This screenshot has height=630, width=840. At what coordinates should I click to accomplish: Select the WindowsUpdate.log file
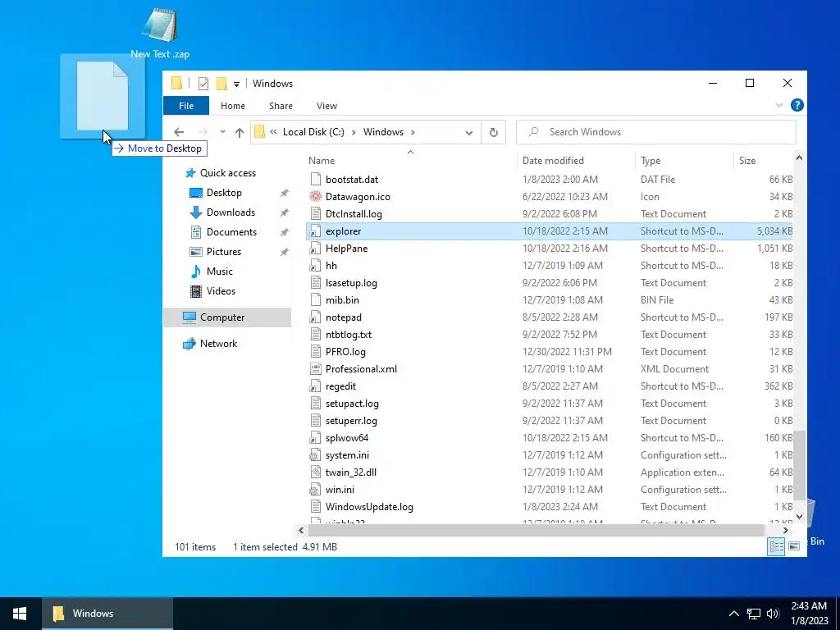[369, 507]
